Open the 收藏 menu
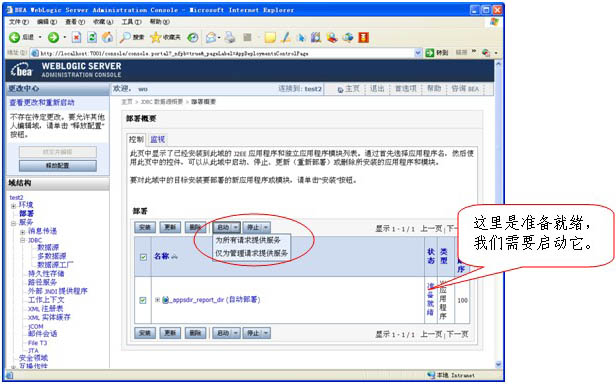The height and width of the screenshot is (385, 616). (x=103, y=22)
